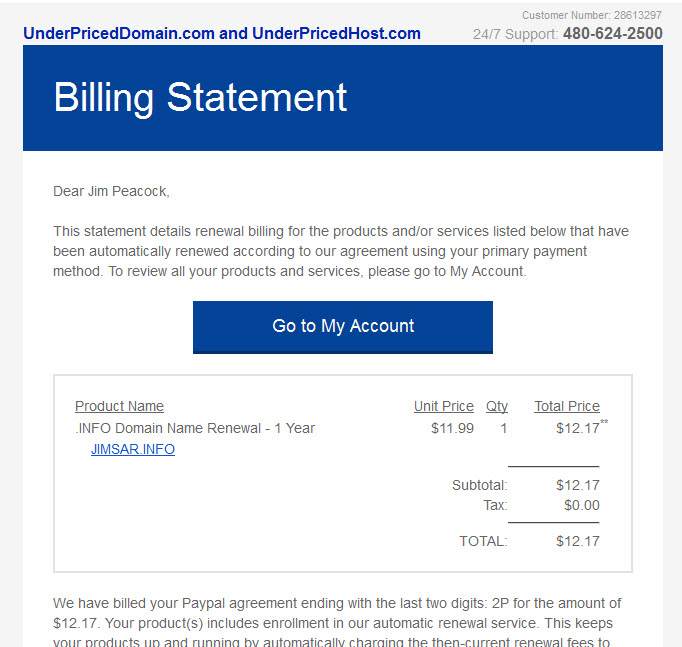
Task: Click the 480-624-2500 support phone number
Action: pos(612,33)
